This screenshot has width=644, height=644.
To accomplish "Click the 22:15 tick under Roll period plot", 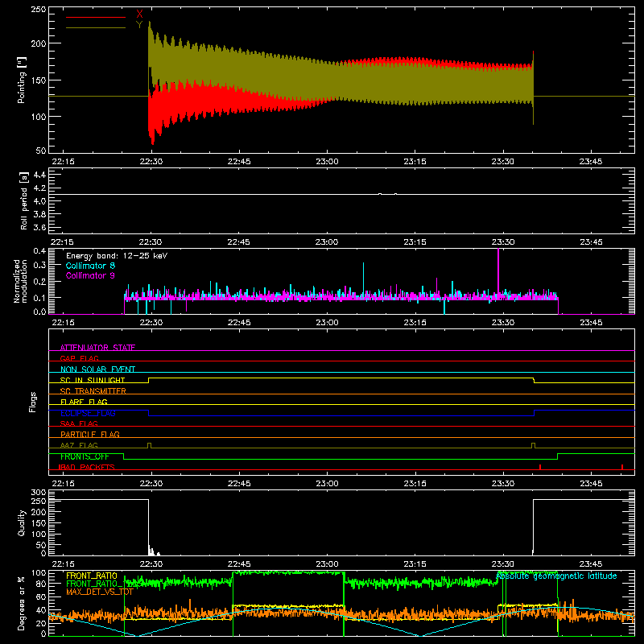I will click(64, 242).
